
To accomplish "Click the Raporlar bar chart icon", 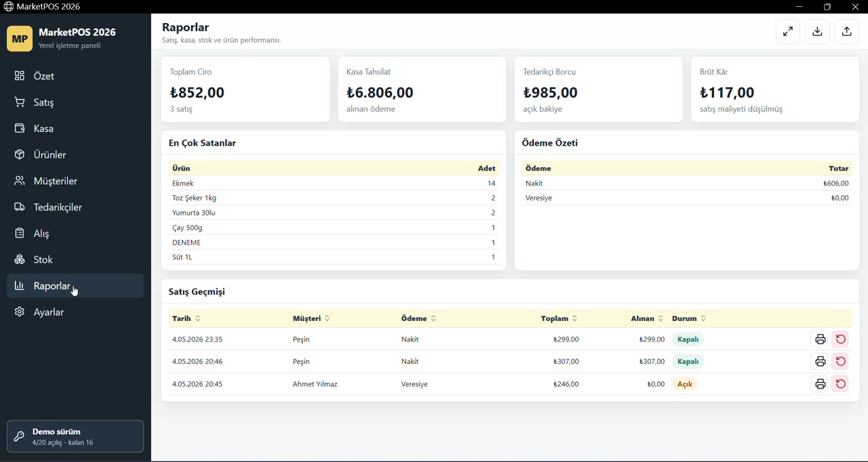I will [x=20, y=286].
